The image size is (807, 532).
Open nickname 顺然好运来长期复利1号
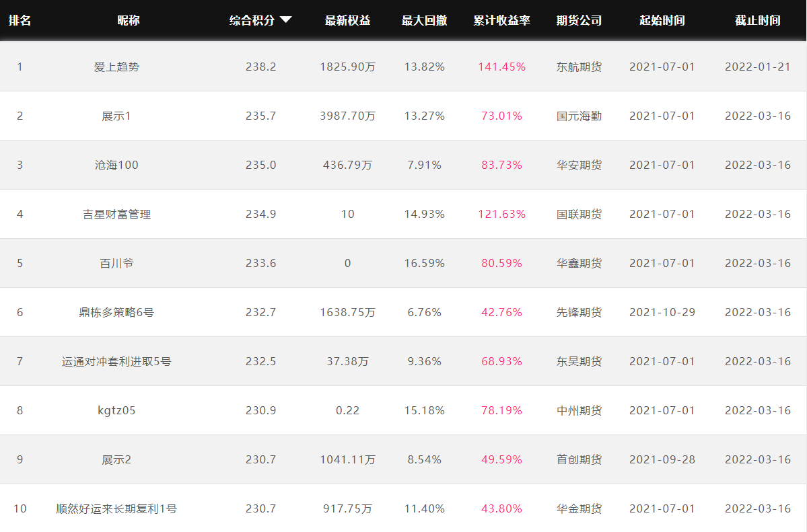point(116,509)
